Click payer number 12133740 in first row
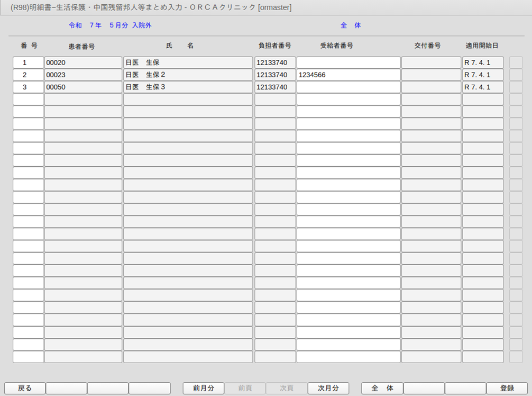The image size is (532, 396). (275, 62)
